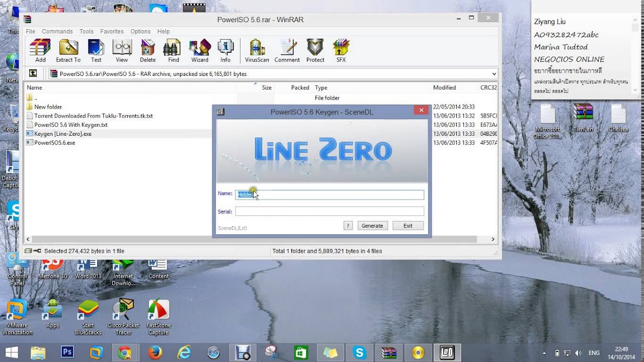
Task: Open Chelsea file on desktop
Action: click(x=618, y=118)
